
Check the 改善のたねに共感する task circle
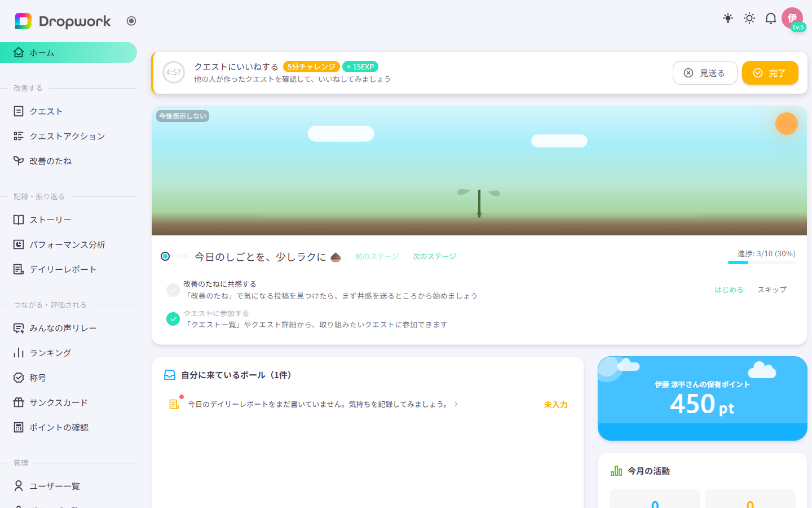pyautogui.click(x=173, y=290)
